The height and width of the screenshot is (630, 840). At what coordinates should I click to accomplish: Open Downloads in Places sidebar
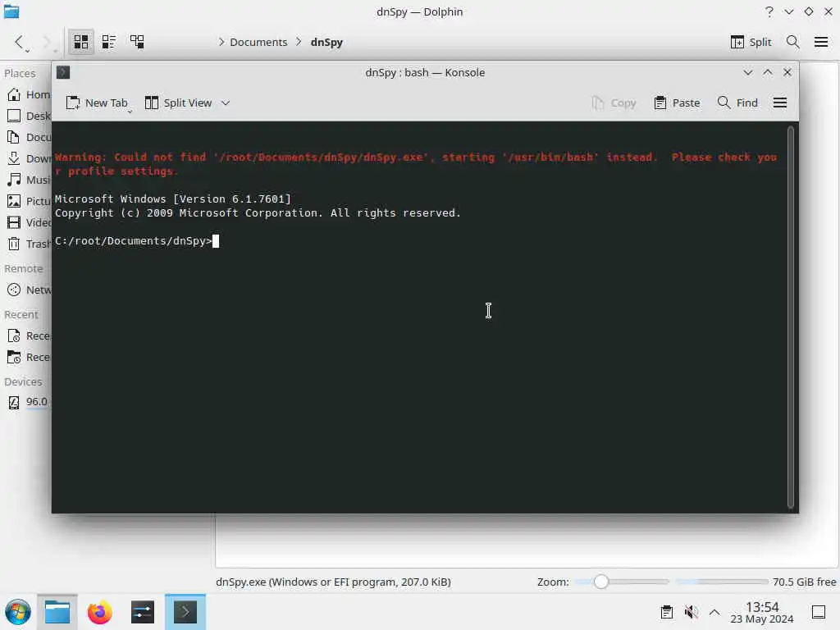[28, 158]
